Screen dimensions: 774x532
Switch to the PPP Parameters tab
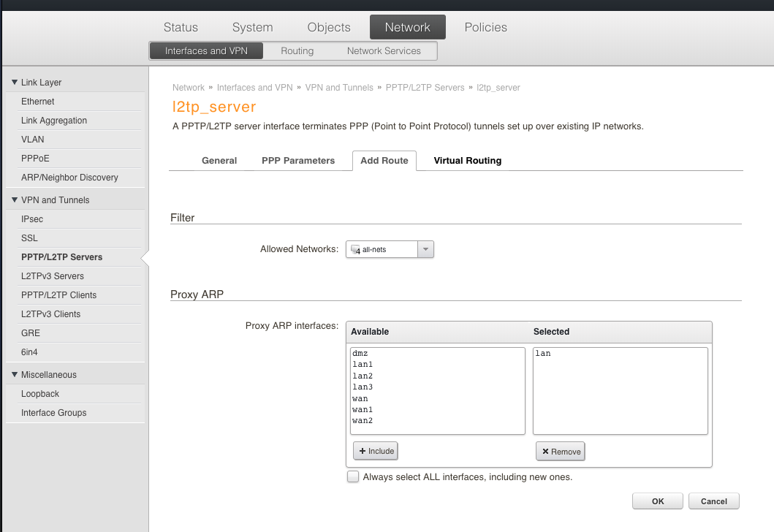(298, 161)
